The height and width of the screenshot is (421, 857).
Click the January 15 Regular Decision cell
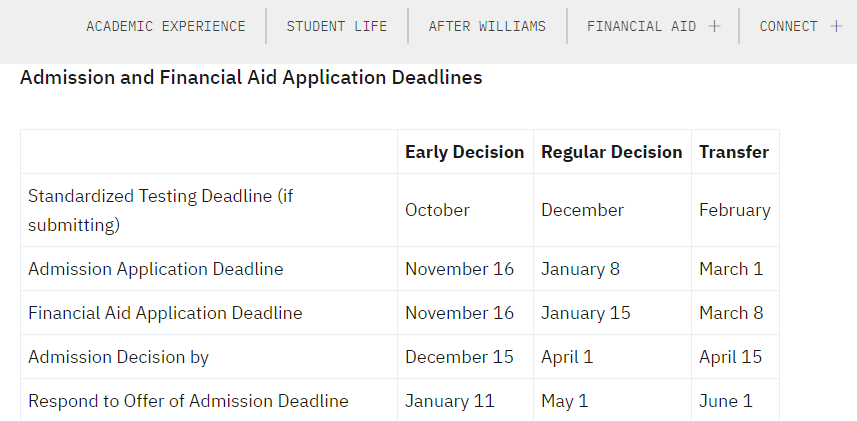coord(585,313)
